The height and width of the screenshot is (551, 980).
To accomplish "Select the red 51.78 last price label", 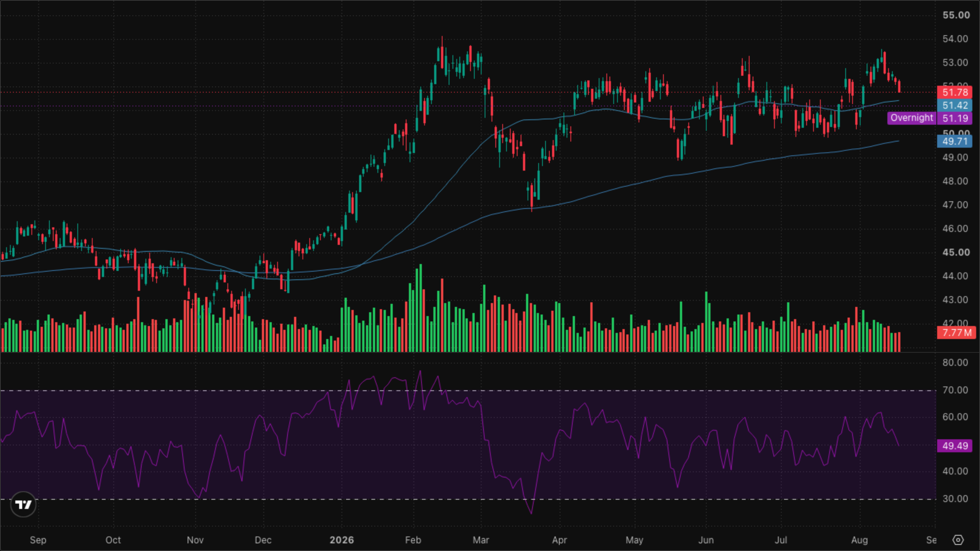I will [955, 92].
